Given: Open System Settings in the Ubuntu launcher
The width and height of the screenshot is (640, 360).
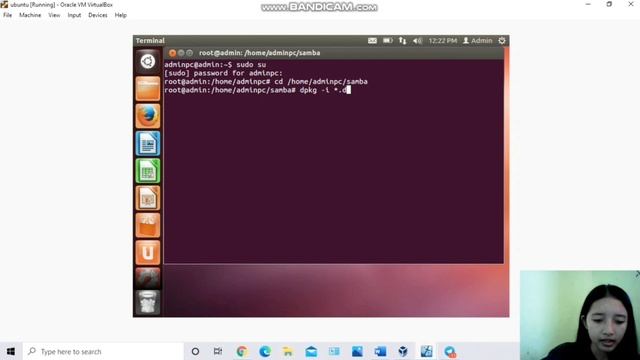Looking at the screenshot, I should (x=148, y=278).
